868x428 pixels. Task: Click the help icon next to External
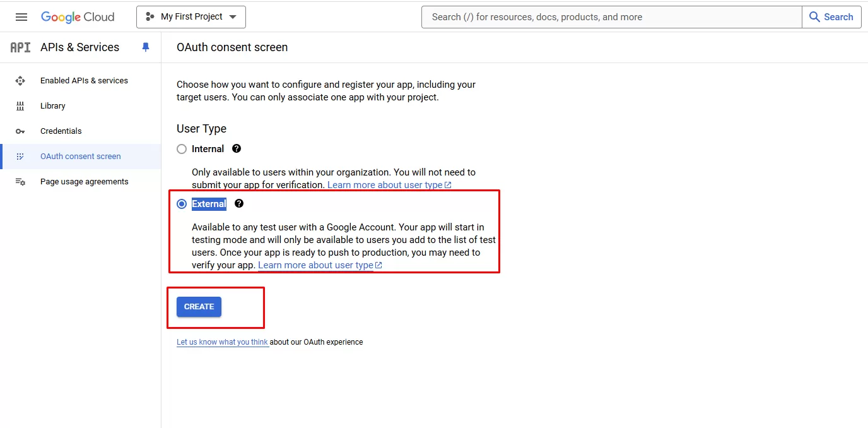pos(239,204)
